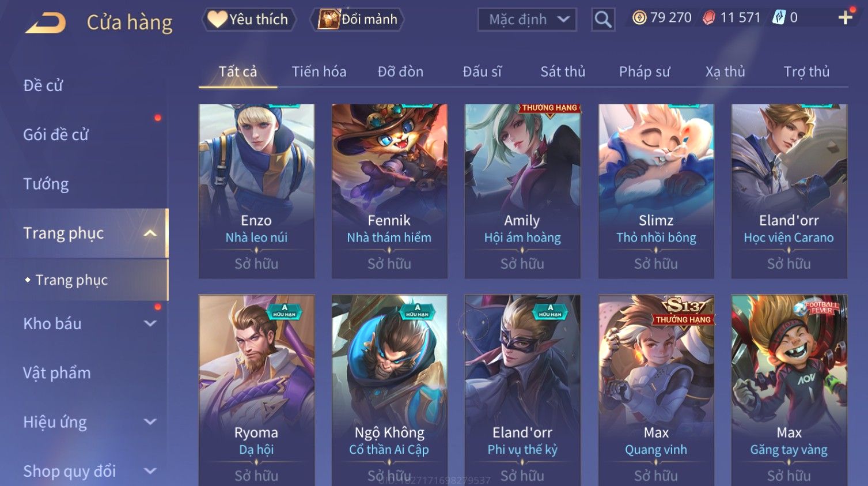
Task: Expand the Hiệu ứng sidebar section
Action: pyautogui.click(x=150, y=422)
